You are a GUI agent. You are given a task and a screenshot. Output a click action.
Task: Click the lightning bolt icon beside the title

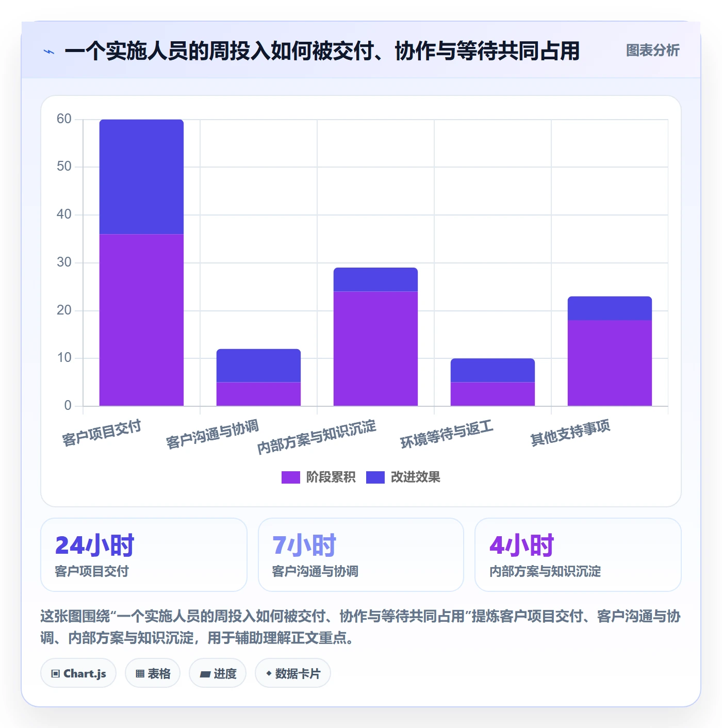click(x=49, y=52)
